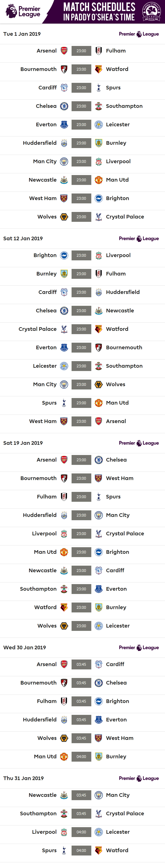165x868 pixels.
Task: Click Watford crest in Watford vs Burnley row
Action: tap(64, 607)
